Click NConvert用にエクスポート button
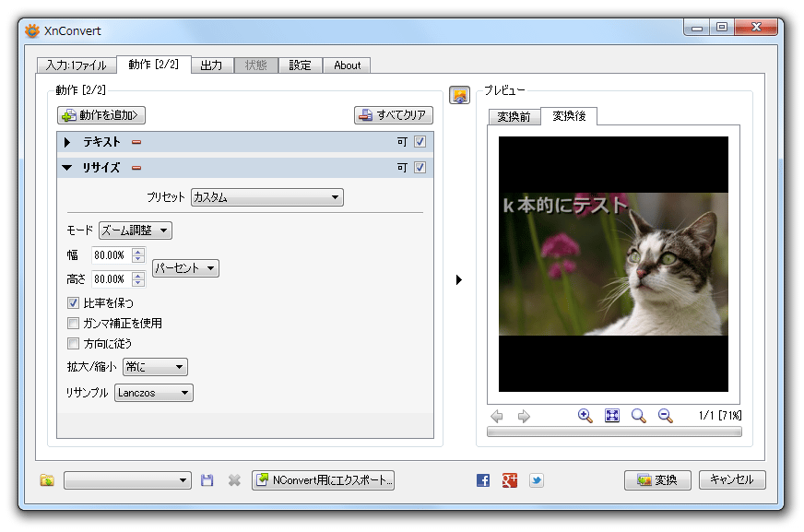This screenshot has height=532, width=804. (323, 480)
